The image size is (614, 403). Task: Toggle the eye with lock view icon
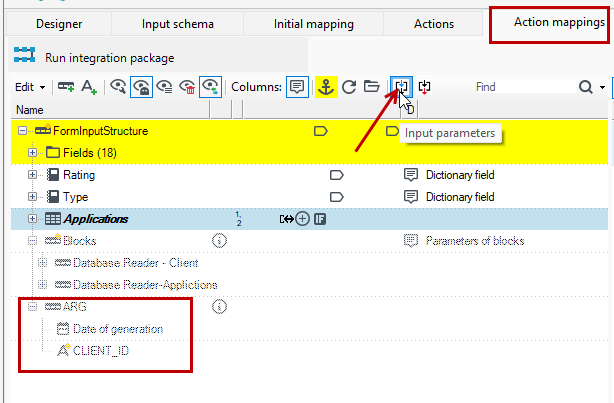(141, 87)
